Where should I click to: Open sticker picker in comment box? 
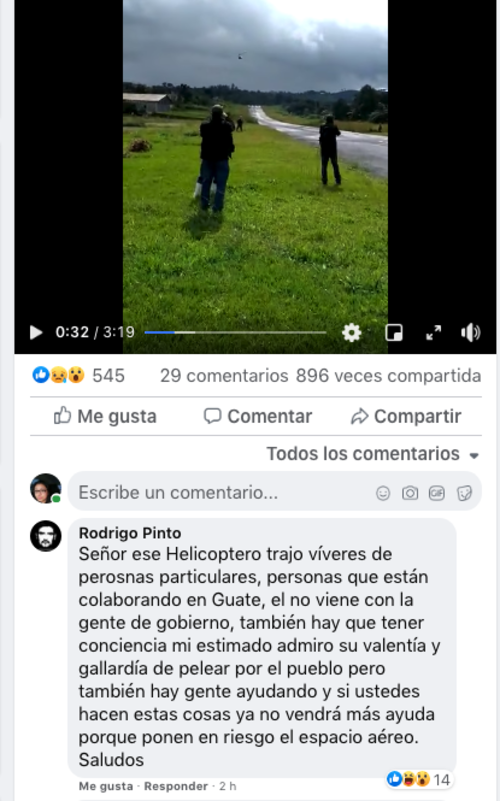(x=464, y=493)
